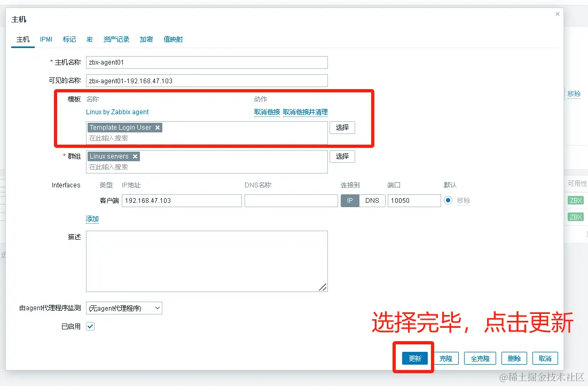This screenshot has width=588, height=386.
Task: Click the empty DNS name field
Action: pyautogui.click(x=291, y=201)
